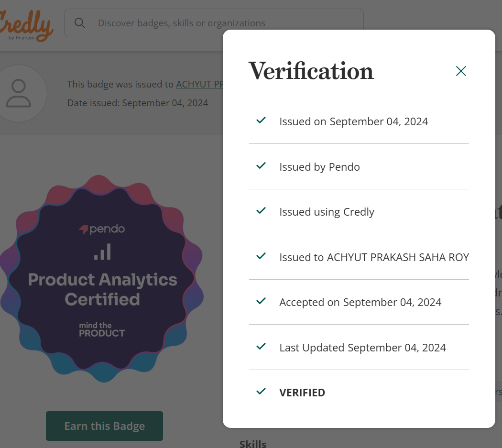Viewport: 502px width, 448px height.
Task: Click checkmark beside Accepted on September 04
Action: point(261,301)
